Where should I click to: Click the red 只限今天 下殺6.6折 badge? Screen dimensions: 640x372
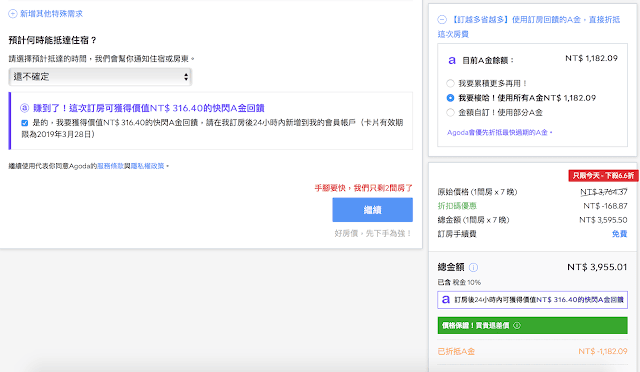pos(603,176)
